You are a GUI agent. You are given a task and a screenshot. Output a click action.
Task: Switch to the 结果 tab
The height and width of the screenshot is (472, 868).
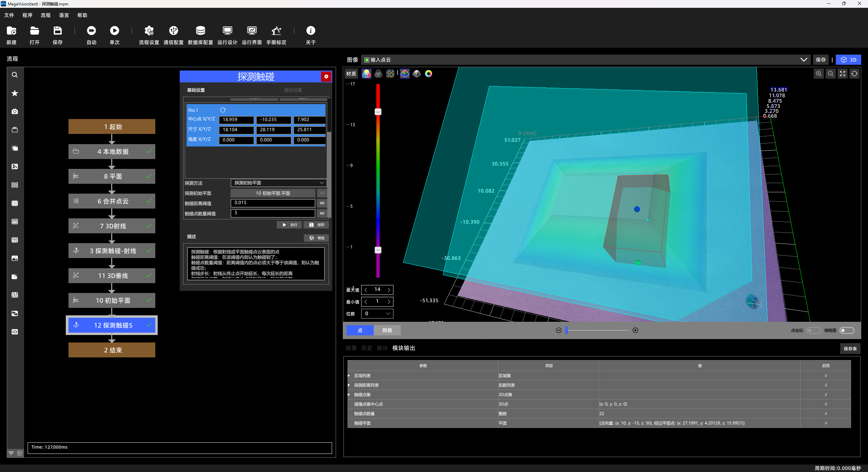[351, 348]
